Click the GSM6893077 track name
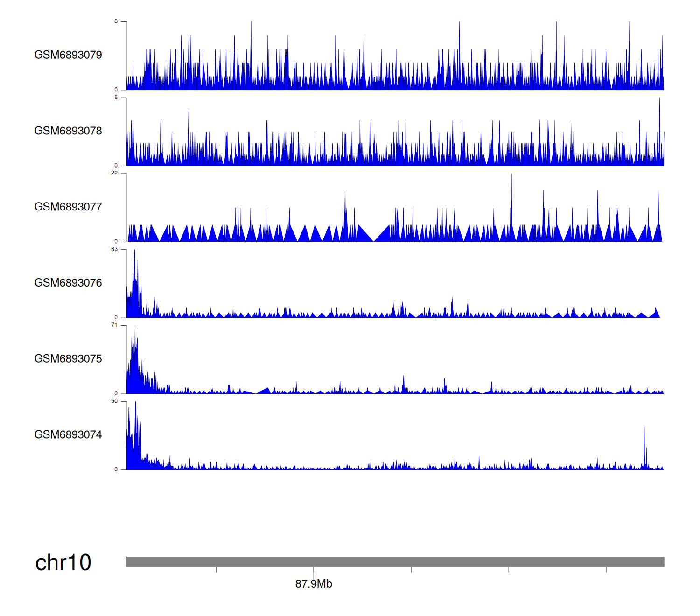Screen dimensions: 700x616 (x=68, y=207)
